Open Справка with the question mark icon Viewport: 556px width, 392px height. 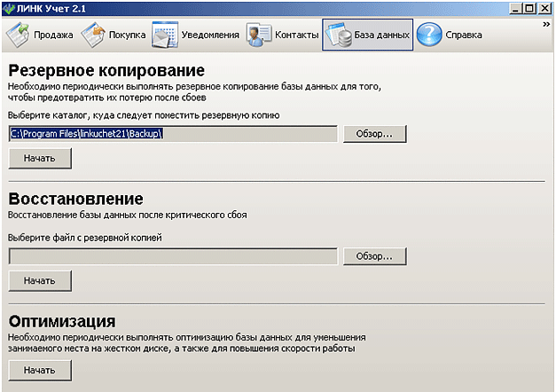(430, 35)
